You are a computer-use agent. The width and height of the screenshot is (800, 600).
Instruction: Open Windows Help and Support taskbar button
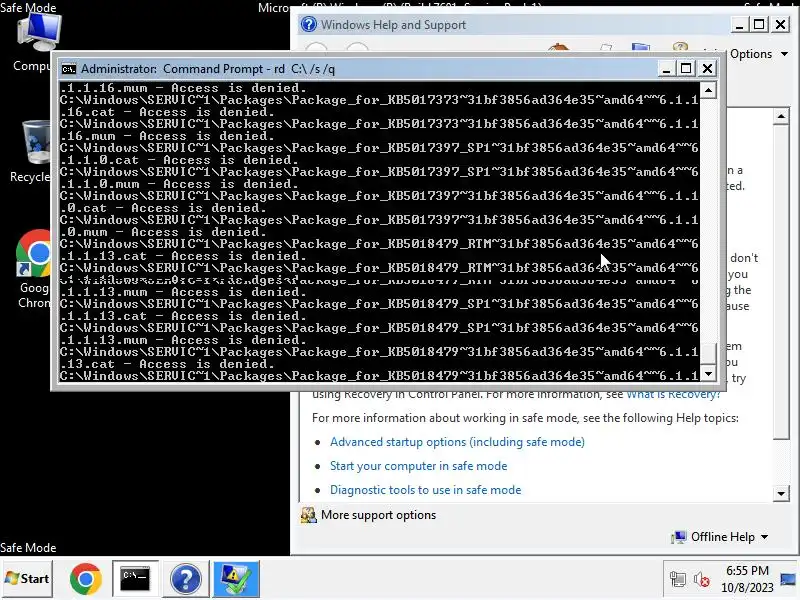(186, 579)
